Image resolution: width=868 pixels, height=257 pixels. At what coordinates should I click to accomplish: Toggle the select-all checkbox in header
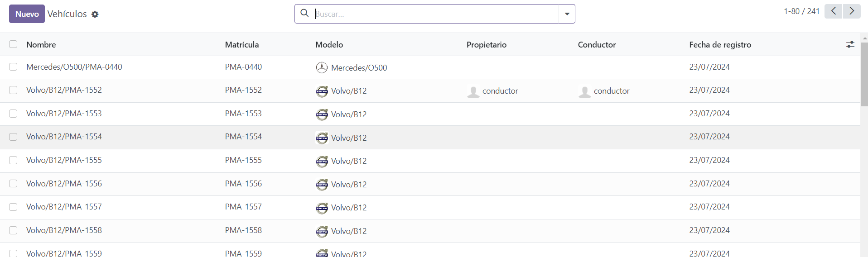tap(13, 44)
